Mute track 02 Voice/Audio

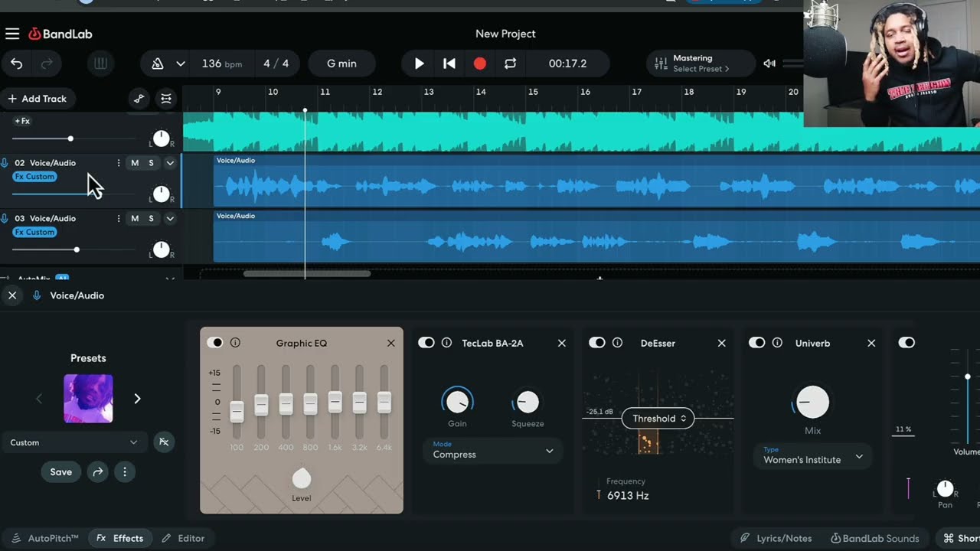pos(135,163)
